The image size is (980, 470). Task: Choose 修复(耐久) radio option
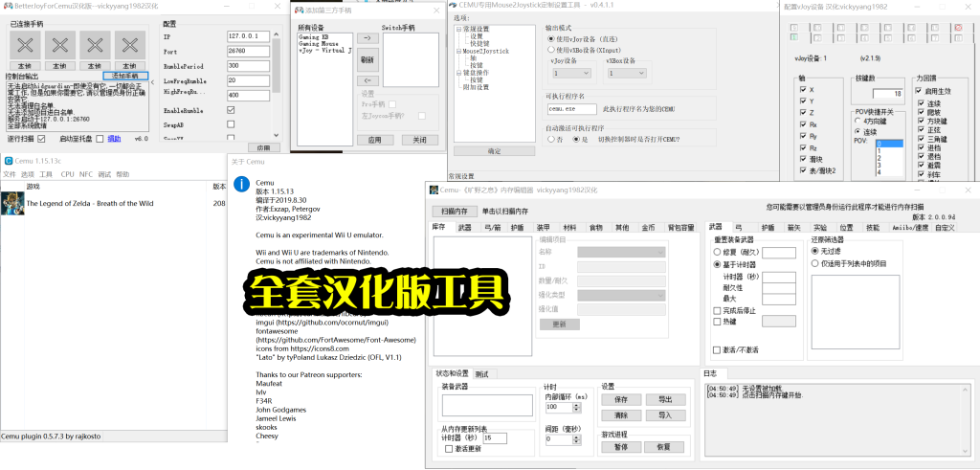click(717, 253)
